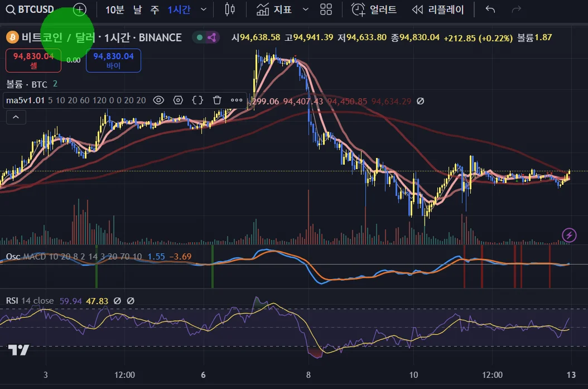The width and height of the screenshot is (588, 389).
Task: Click date 8 on time axis
Action: pos(309,374)
